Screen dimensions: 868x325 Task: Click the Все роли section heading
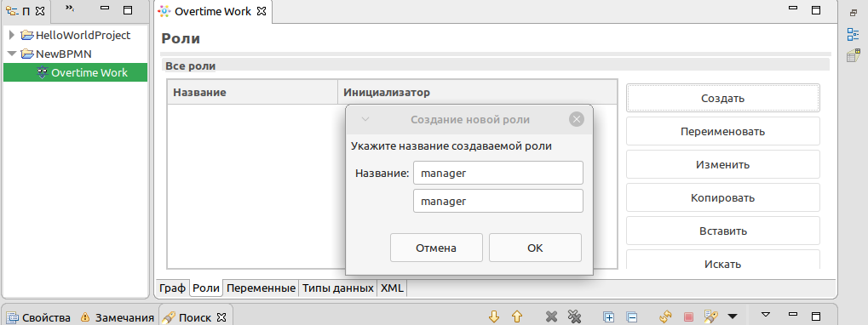(191, 66)
